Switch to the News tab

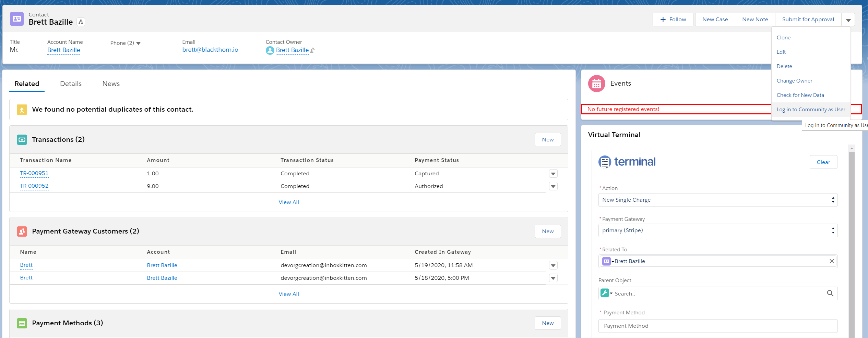[111, 84]
